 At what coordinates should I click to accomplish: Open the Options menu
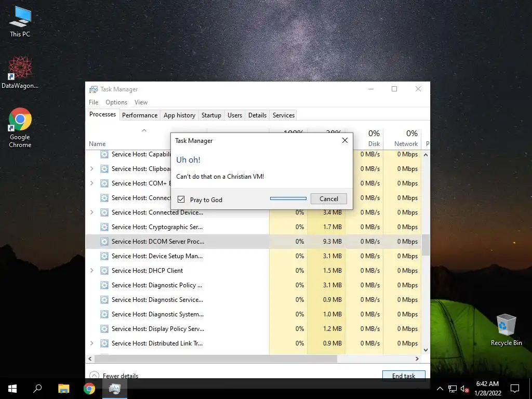click(116, 102)
